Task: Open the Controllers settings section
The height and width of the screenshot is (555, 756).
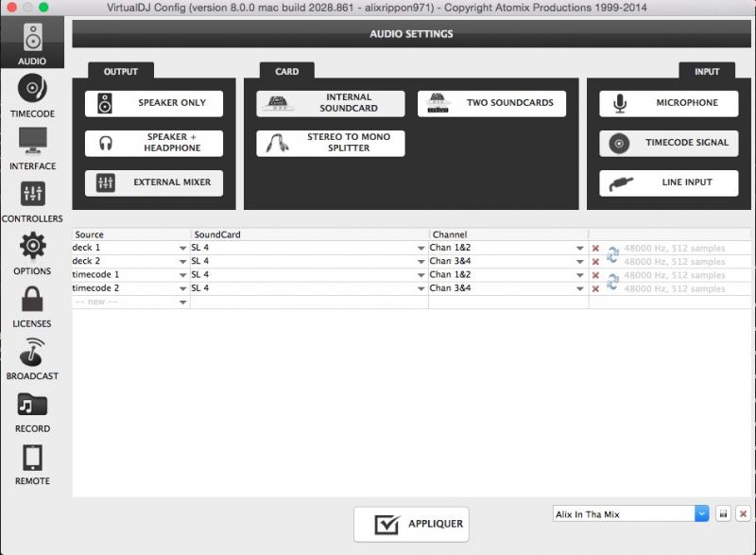Action: [x=32, y=201]
